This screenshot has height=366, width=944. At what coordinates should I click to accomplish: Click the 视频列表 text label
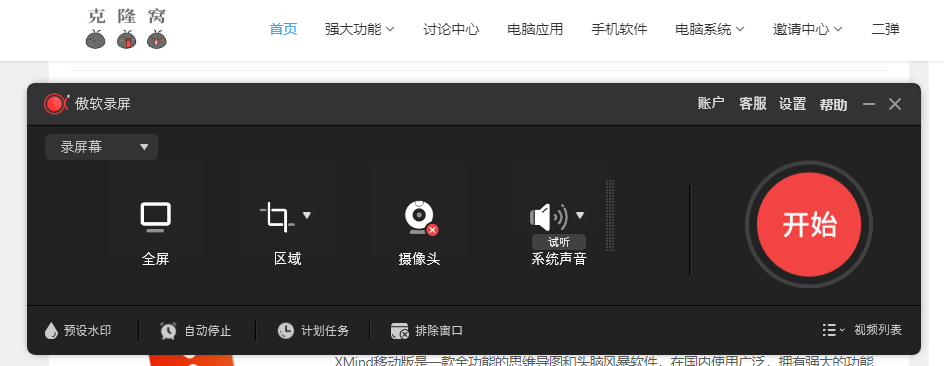pyautogui.click(x=878, y=330)
